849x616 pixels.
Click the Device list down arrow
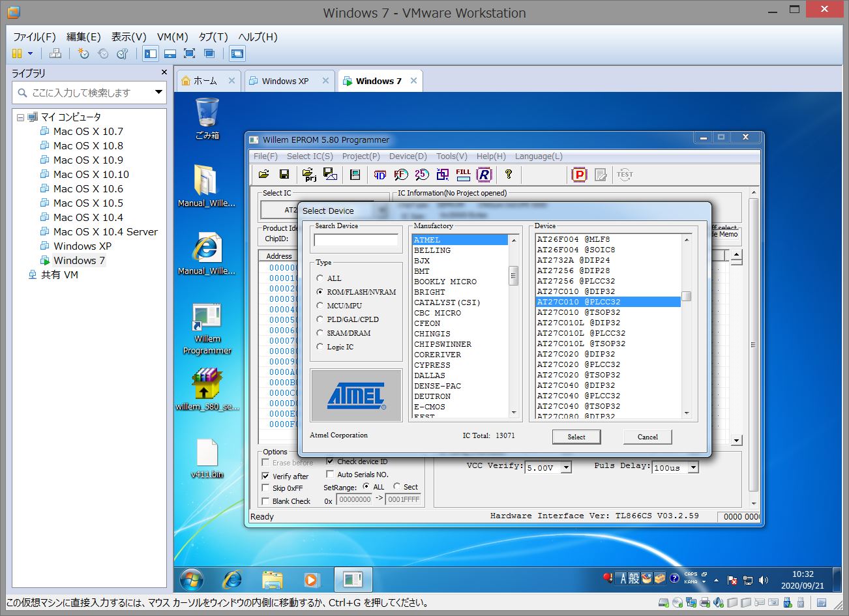coord(687,413)
